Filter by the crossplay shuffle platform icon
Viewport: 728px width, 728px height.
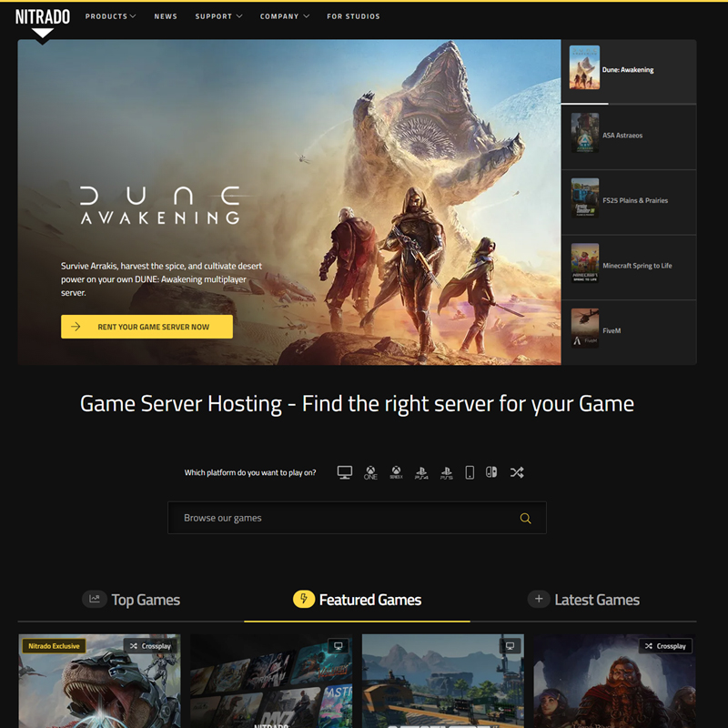pyautogui.click(x=517, y=472)
